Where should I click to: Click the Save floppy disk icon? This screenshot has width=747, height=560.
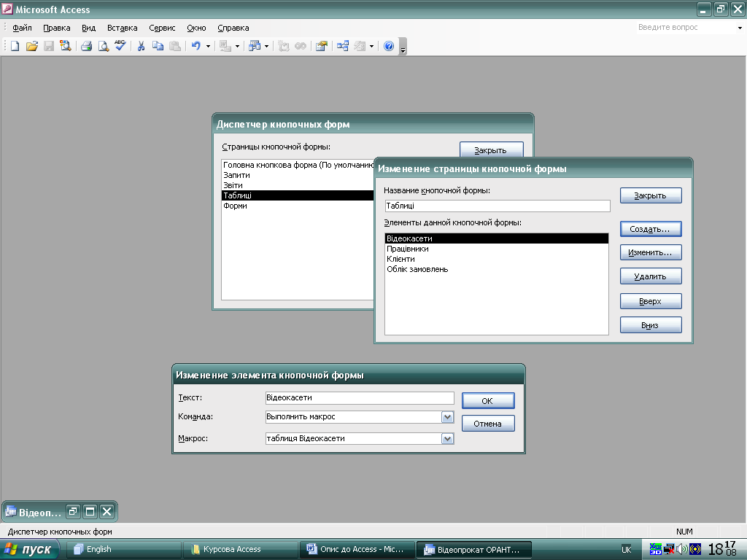[49, 46]
